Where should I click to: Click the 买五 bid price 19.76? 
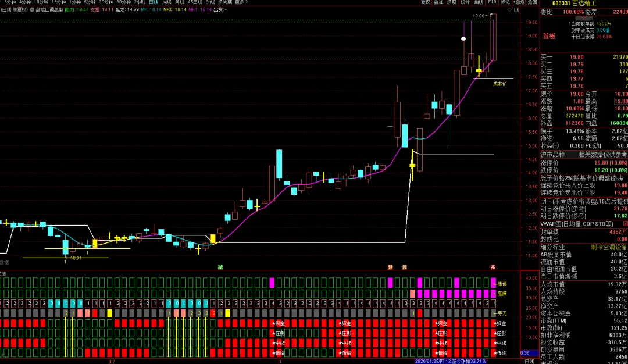click(x=577, y=85)
